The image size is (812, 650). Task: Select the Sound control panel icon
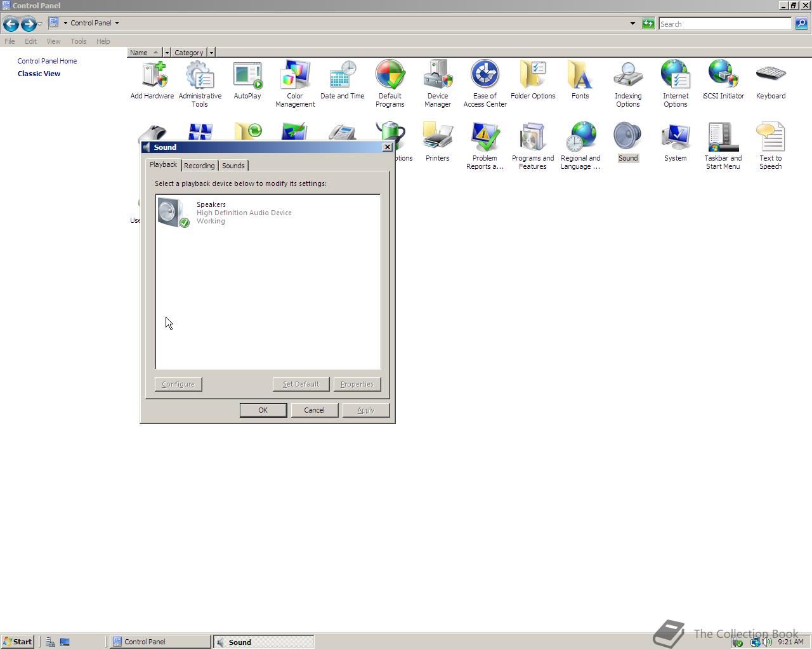click(628, 143)
